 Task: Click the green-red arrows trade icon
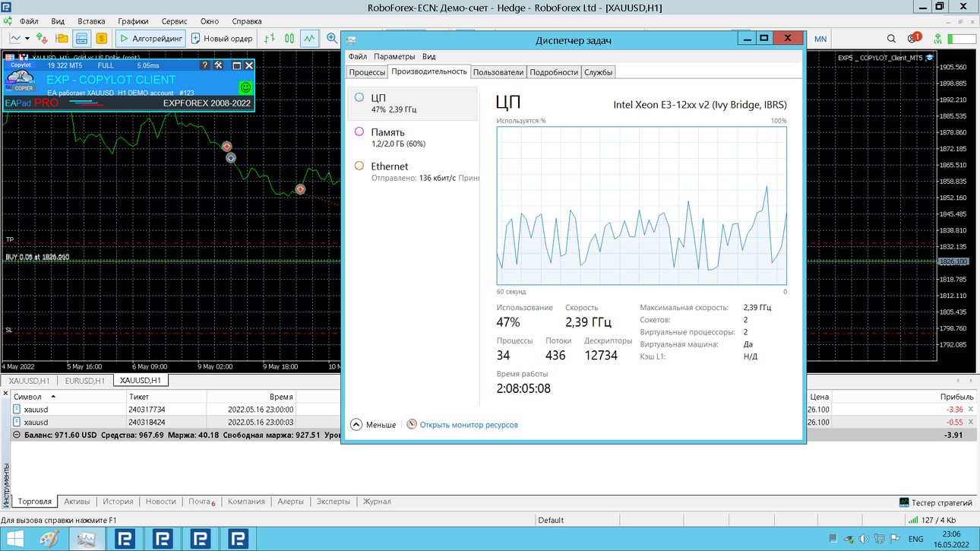(x=43, y=38)
